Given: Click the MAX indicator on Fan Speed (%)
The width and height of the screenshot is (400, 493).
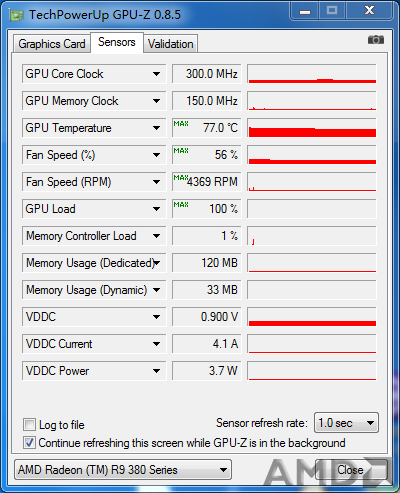Looking at the screenshot, I should click(181, 151).
